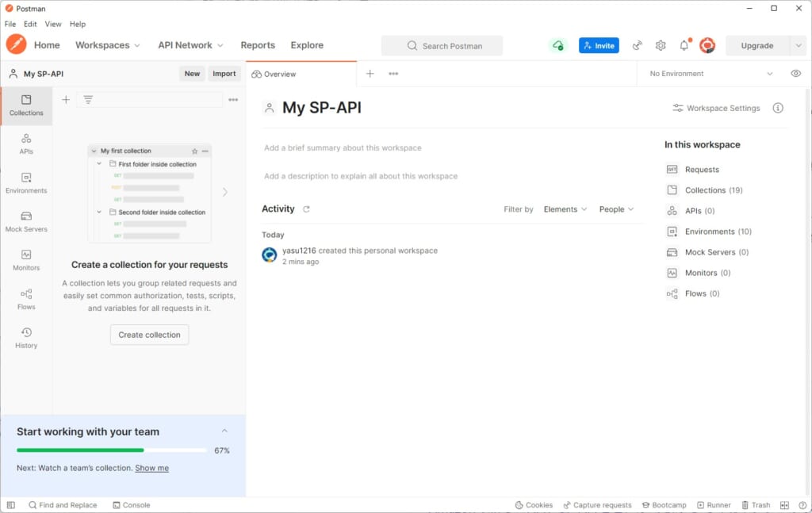The image size is (812, 513).
Task: Open the Mock Servers sidebar section
Action: point(26,222)
